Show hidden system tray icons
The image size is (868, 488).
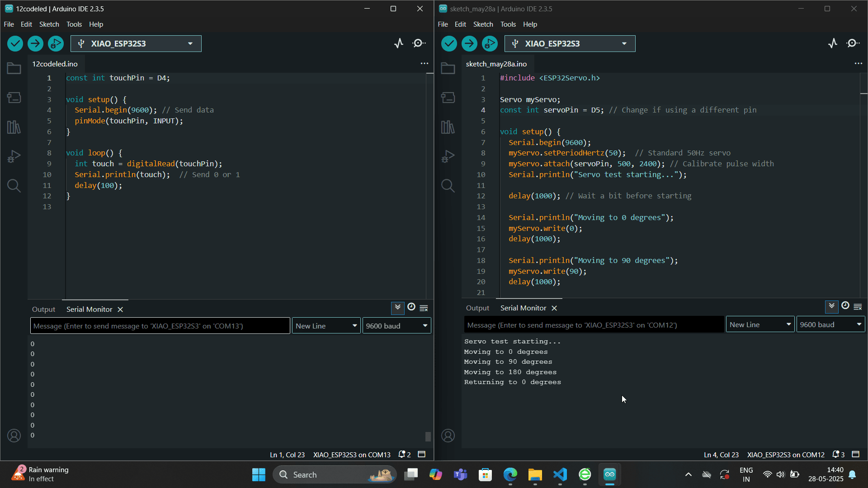688,474
